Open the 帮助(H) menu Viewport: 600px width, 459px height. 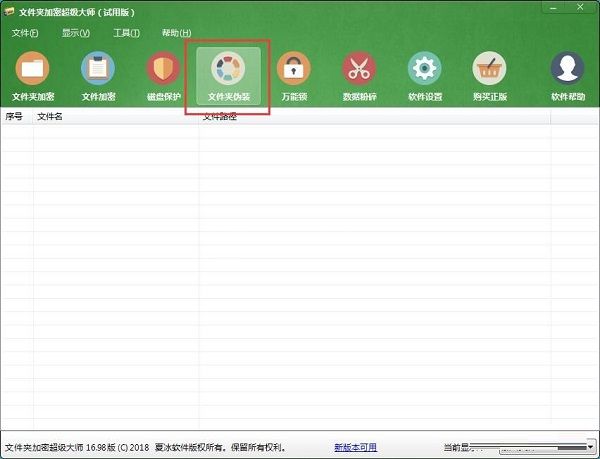pyautogui.click(x=176, y=33)
